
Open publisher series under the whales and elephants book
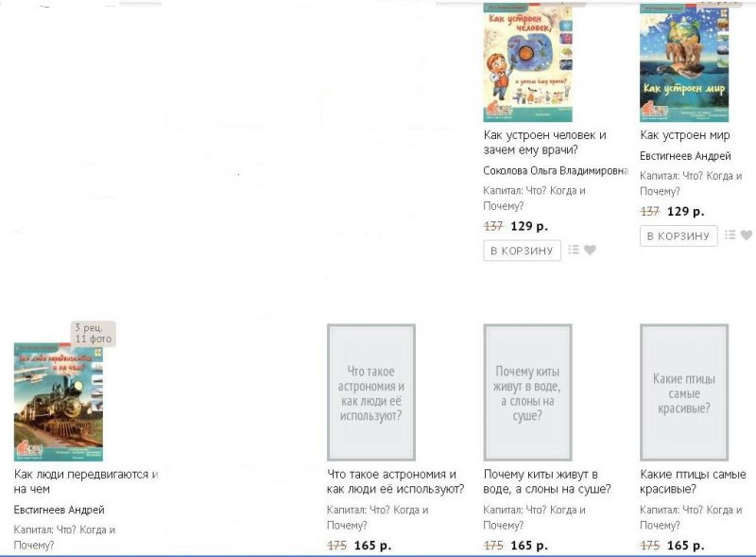tap(534, 517)
